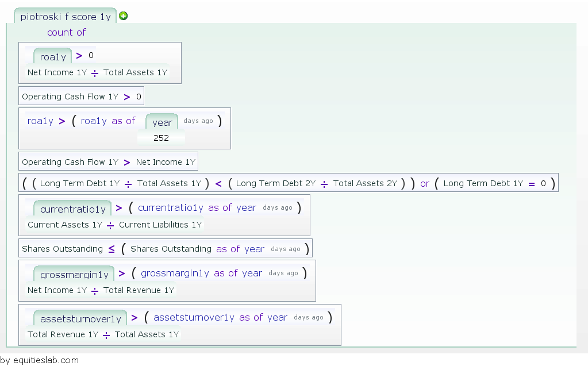Image resolution: width=588 pixels, height=366 pixels.
Task: Click the greater-than sign beside the roa1y tab
Action: point(79,56)
